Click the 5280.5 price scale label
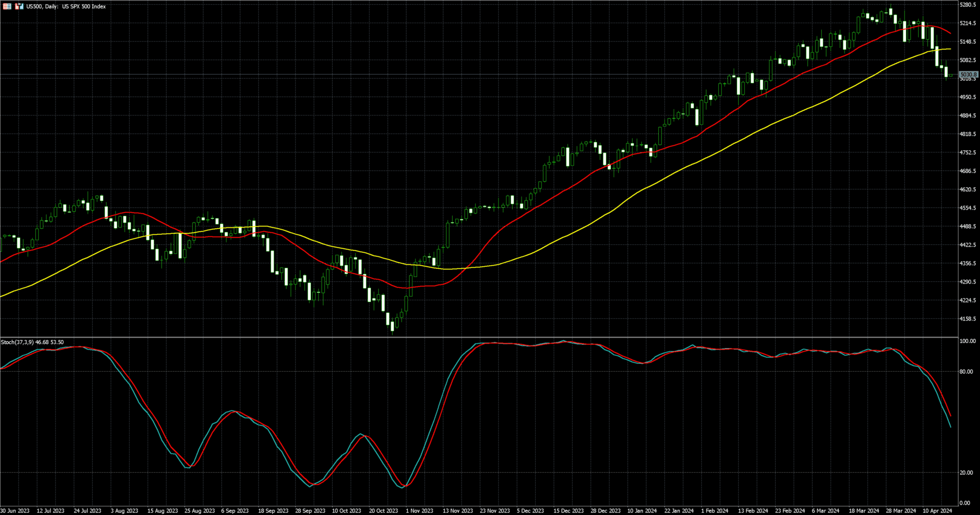 point(967,5)
